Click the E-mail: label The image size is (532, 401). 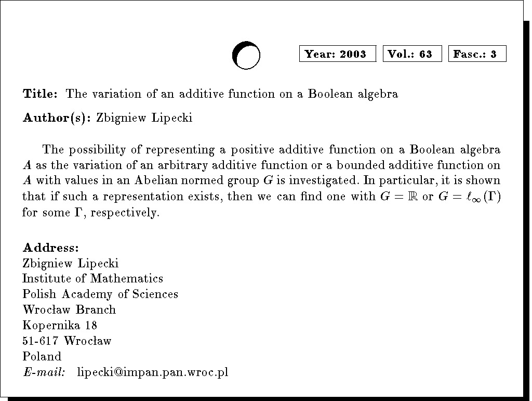[x=44, y=372]
